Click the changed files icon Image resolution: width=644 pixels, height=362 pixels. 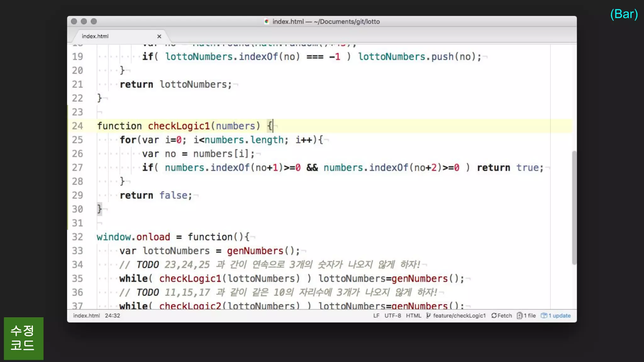click(x=519, y=315)
